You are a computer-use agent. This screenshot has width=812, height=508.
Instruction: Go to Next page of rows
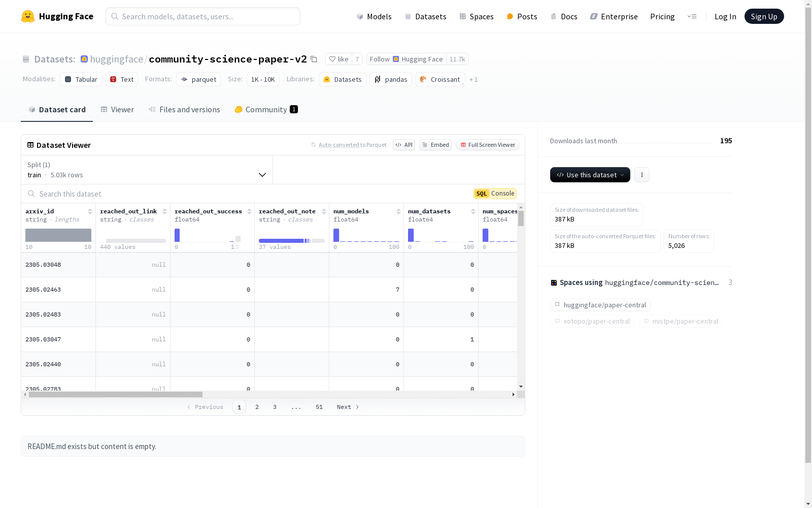pyautogui.click(x=348, y=407)
